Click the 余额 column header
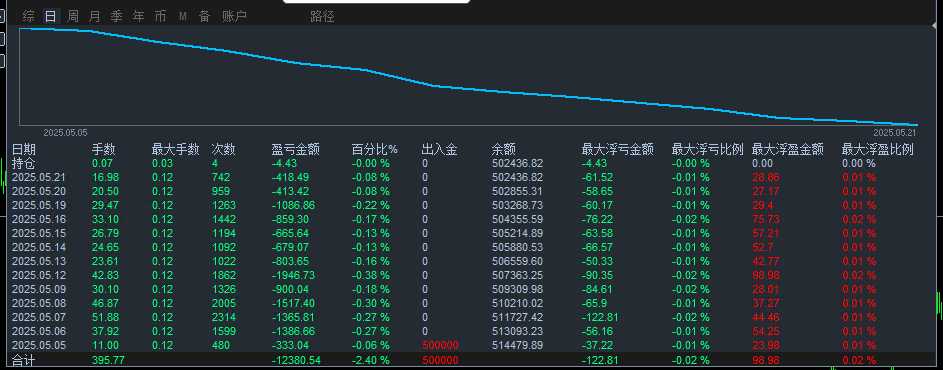This screenshot has height=370, width=943. pos(503,150)
